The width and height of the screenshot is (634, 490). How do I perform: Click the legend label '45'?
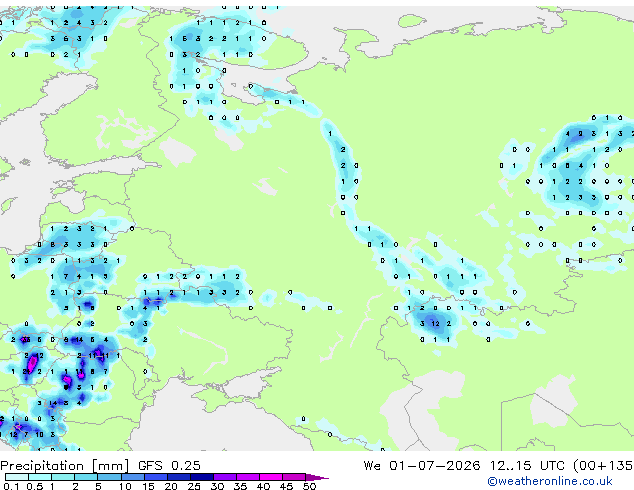(287, 486)
